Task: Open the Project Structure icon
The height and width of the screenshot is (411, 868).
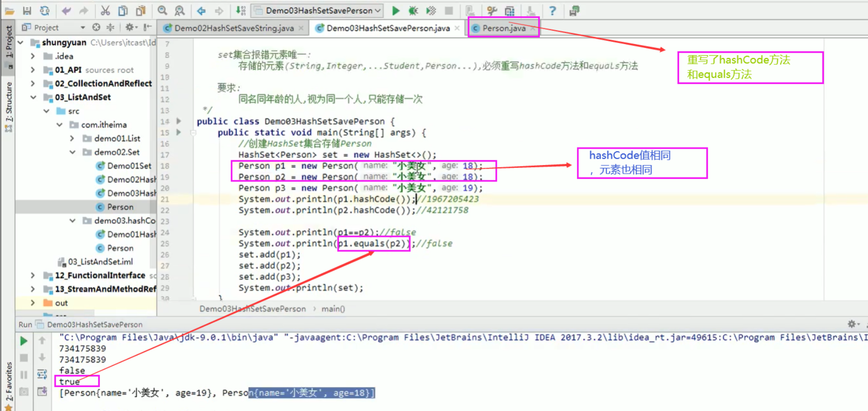Action: [510, 10]
